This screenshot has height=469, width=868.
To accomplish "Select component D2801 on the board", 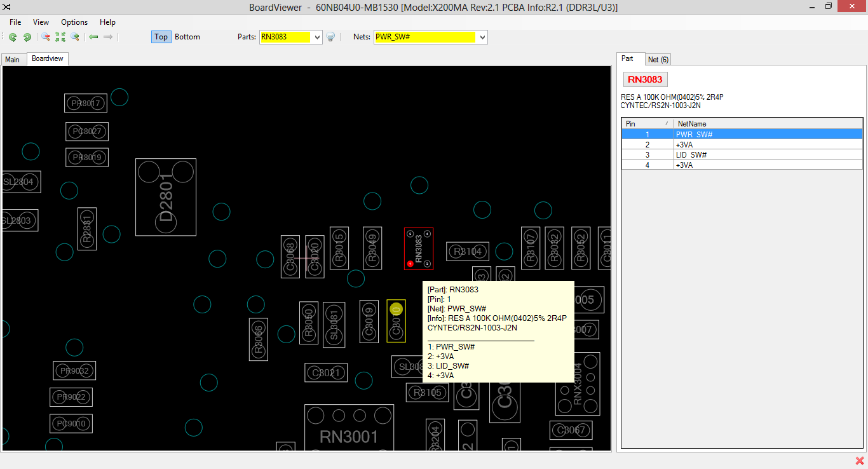I will (166, 197).
